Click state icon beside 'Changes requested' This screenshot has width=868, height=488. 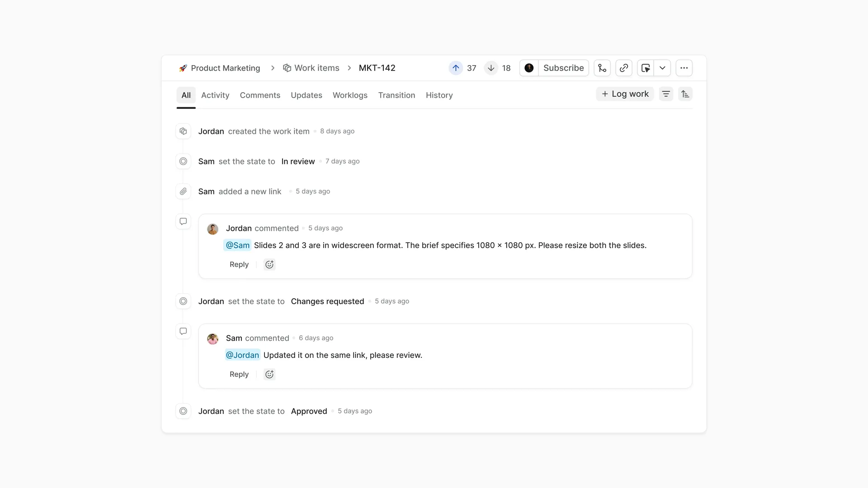coord(183,301)
